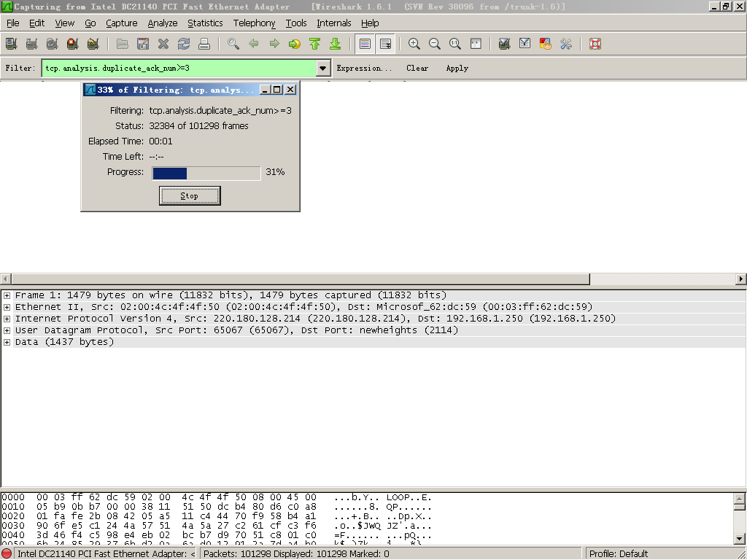The image size is (747, 560).
Task: Expand the Frame 1 tree node
Action: [x=7, y=295]
